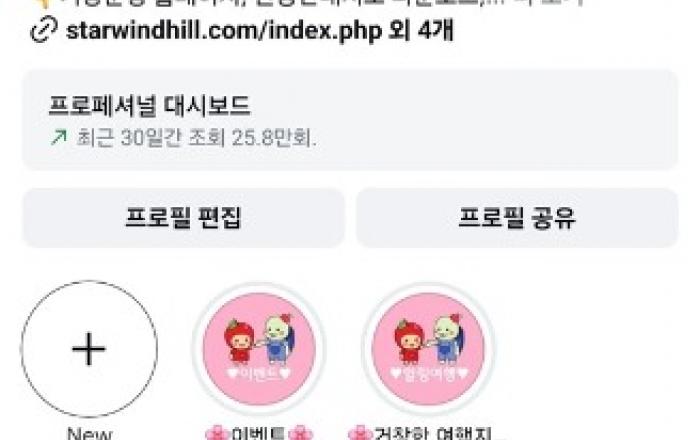Select the New label under plus circle
Viewport: 700px width, 440px height.
(89, 434)
